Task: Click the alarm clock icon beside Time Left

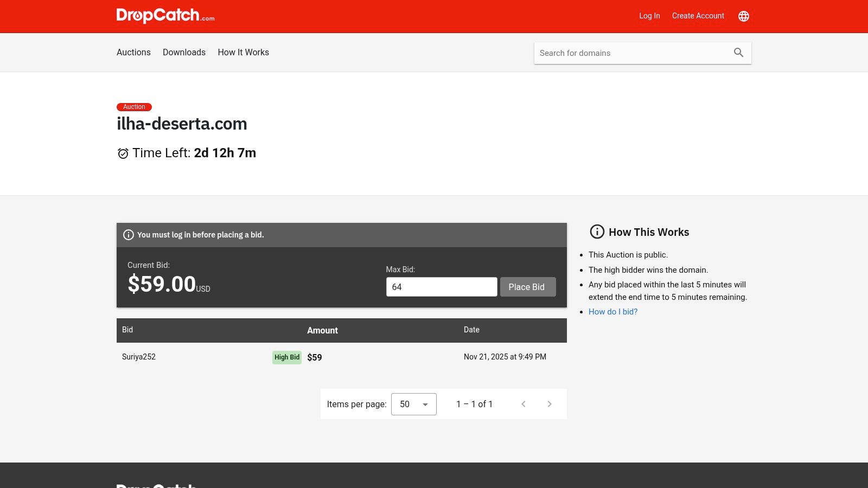Action: pyautogui.click(x=123, y=153)
